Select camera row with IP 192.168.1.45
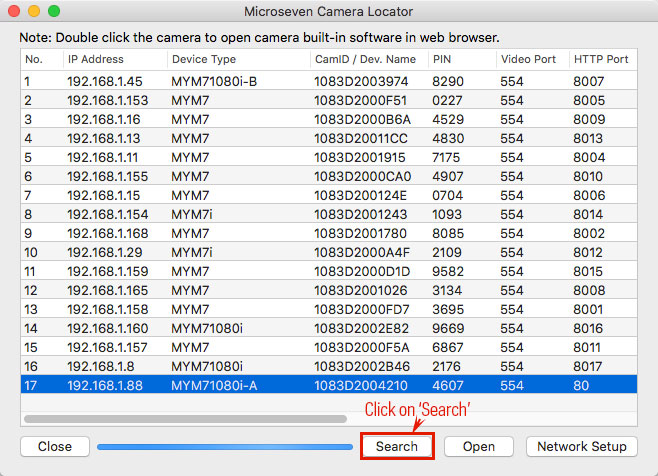This screenshot has height=476, width=658. [329, 81]
